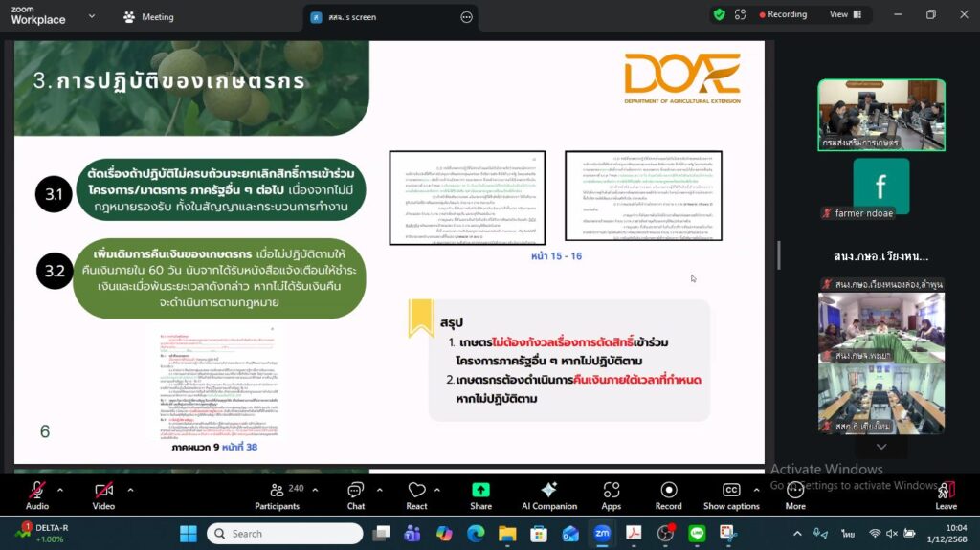Launch the AI Companion
This screenshot has width=980, height=550.
(x=548, y=495)
